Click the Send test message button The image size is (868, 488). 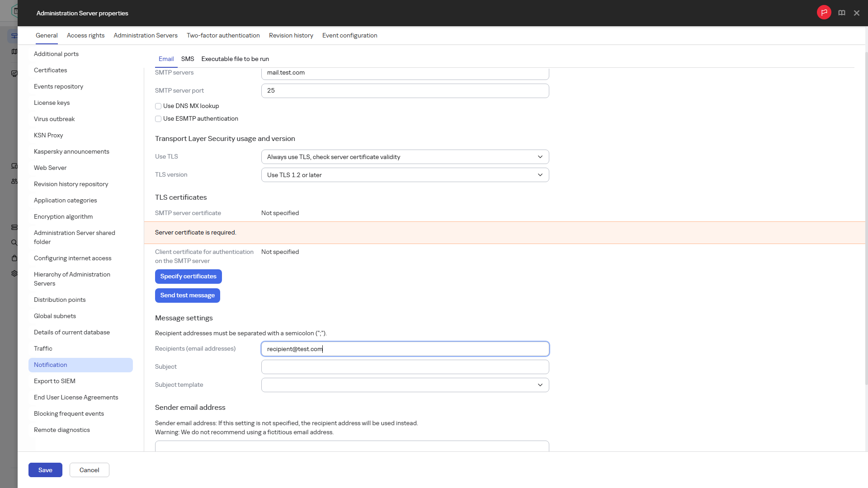coord(188,296)
